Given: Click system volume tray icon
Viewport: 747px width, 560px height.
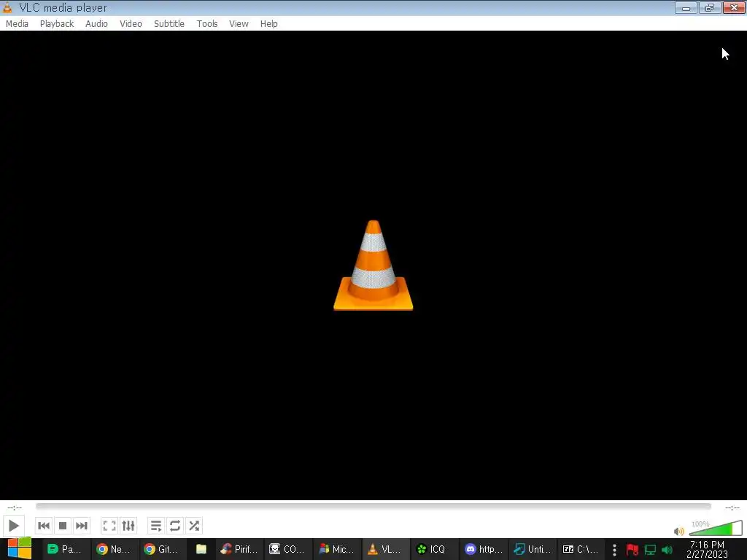Looking at the screenshot, I should tap(667, 550).
